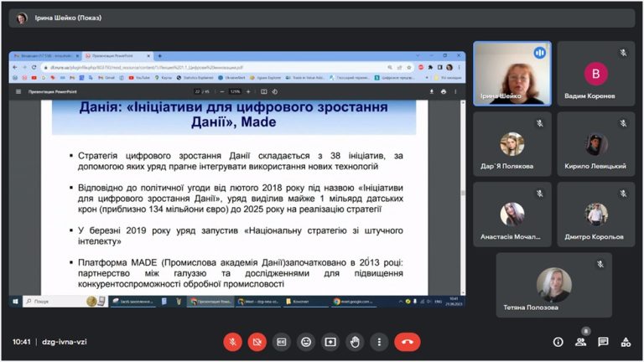Viewport: 644px width, 362px height.
Task: Open PDF viewer more actions menu
Action: click(455, 91)
